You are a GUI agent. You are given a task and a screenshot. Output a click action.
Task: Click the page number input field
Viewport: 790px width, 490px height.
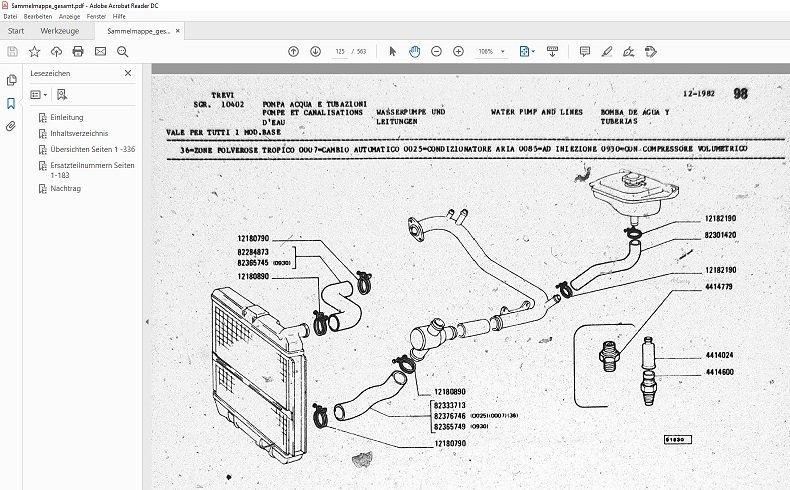pyautogui.click(x=341, y=51)
